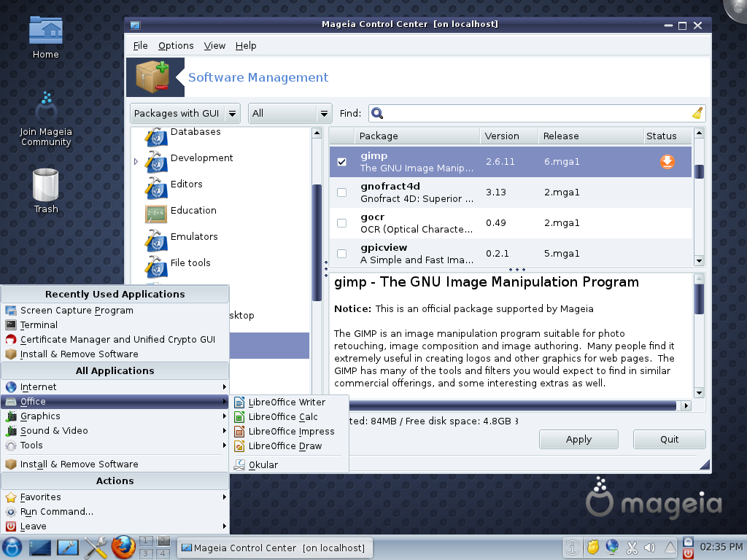Image resolution: width=747 pixels, height=560 pixels.
Task: Click the description horizontal scrollbar right arrow
Action: coord(686,405)
